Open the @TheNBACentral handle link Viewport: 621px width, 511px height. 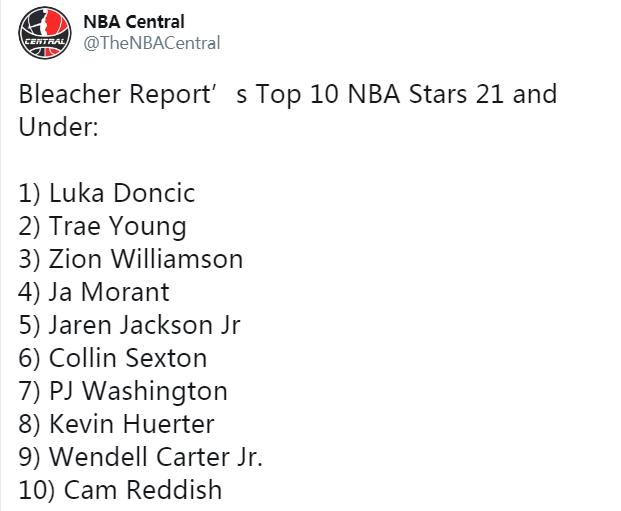click(152, 43)
